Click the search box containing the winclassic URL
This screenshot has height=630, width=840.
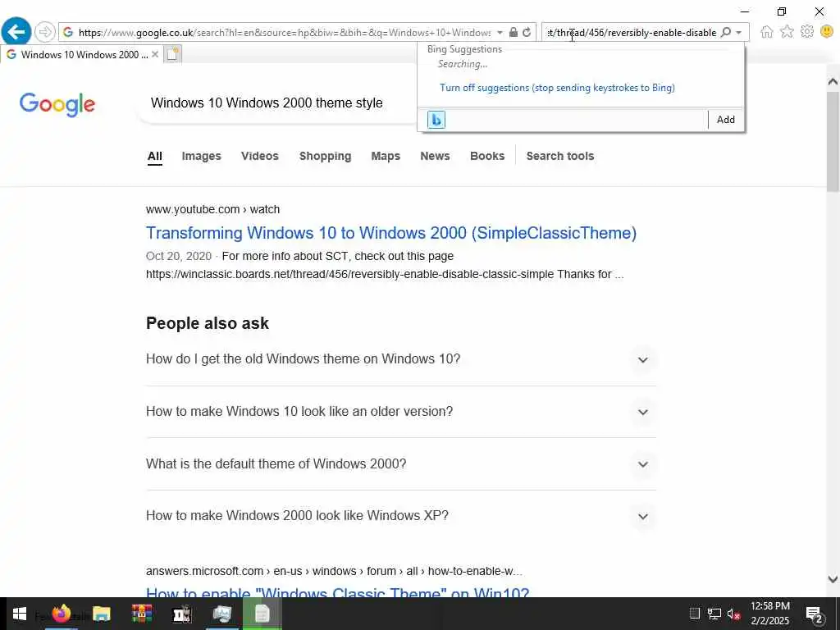pyautogui.click(x=631, y=33)
